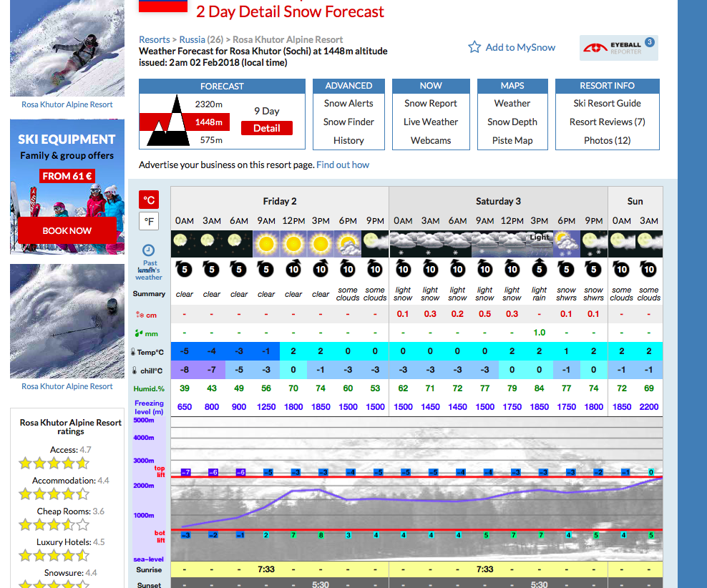Click the Accommodation rating stars

(x=54, y=494)
